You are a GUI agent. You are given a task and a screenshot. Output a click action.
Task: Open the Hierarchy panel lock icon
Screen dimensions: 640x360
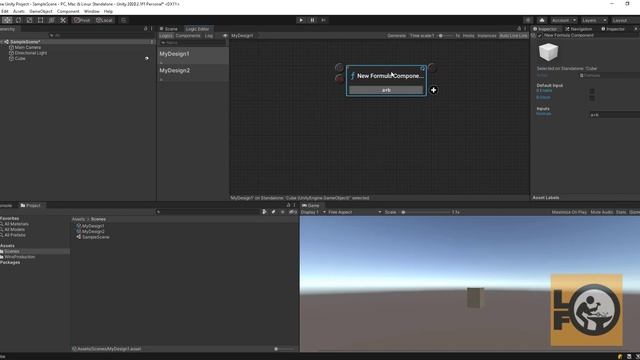coord(145,29)
